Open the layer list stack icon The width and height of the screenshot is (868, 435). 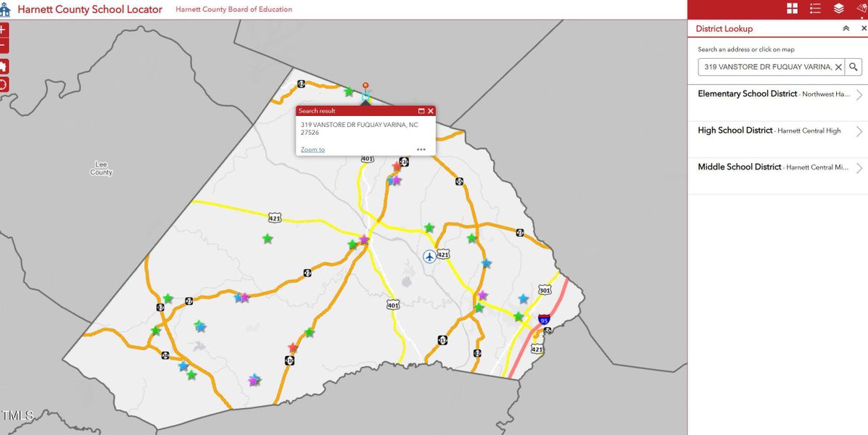838,9
